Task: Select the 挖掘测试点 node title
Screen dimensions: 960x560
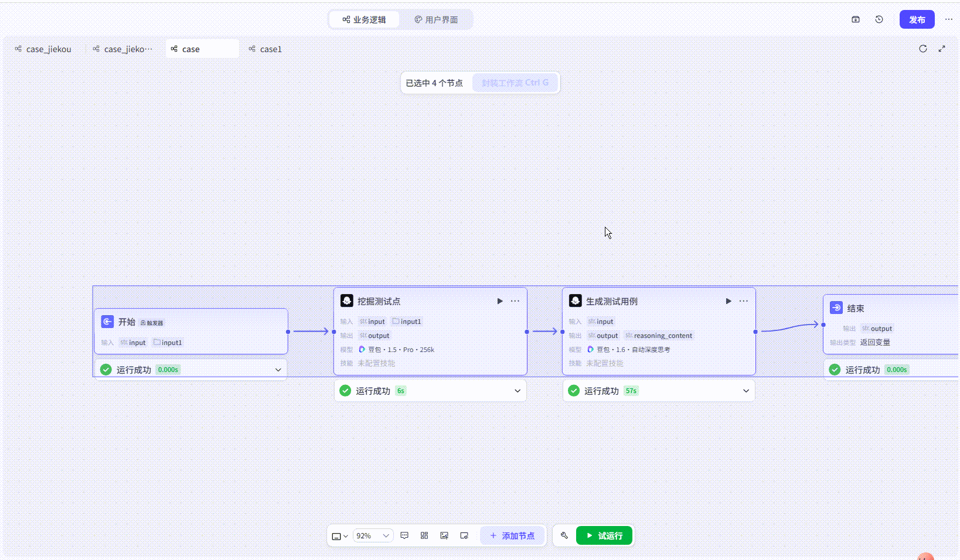Action: click(379, 301)
